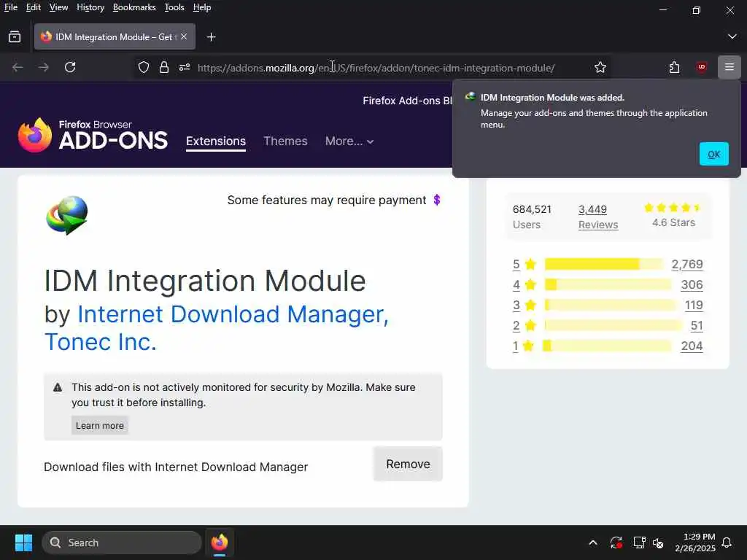Image resolution: width=747 pixels, height=560 pixels.
Task: Open the File menu
Action: (10, 7)
